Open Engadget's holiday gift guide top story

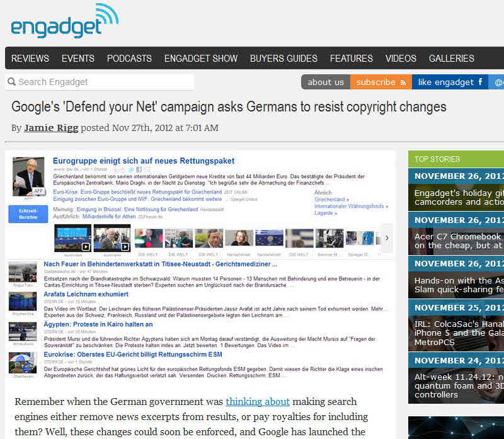(x=459, y=197)
